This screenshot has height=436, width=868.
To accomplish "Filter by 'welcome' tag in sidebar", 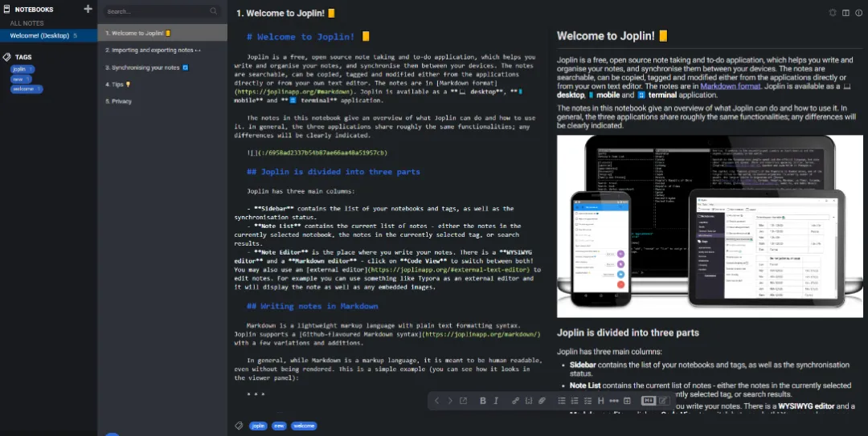I will click(x=27, y=88).
